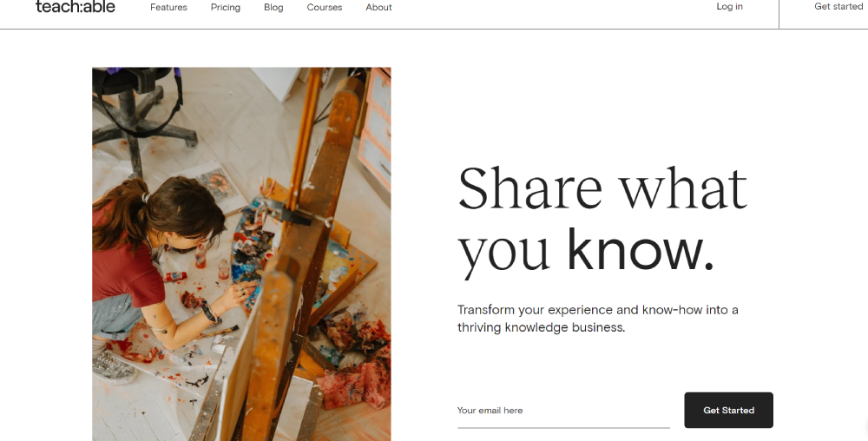Click the dark Get Started button
This screenshot has width=868, height=441.
pyautogui.click(x=728, y=410)
